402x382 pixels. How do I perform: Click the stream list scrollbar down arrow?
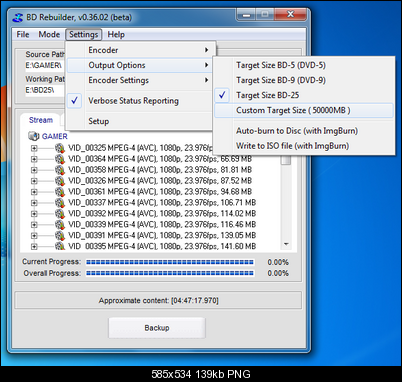(x=286, y=244)
